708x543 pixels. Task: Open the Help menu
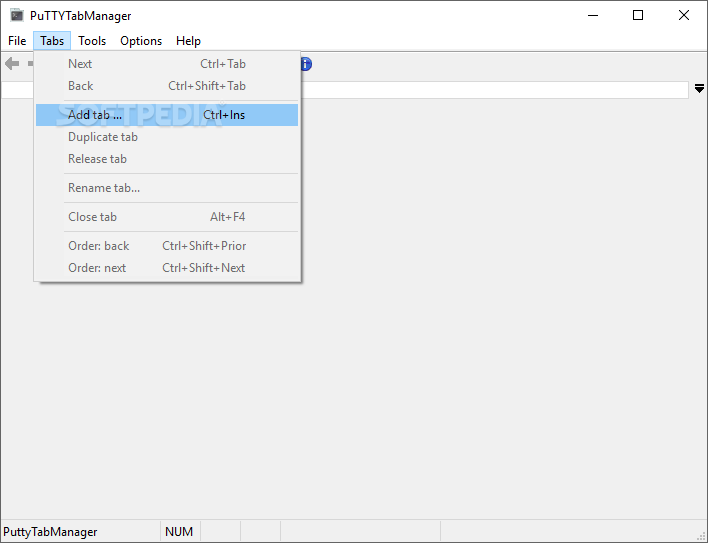pyautogui.click(x=188, y=41)
